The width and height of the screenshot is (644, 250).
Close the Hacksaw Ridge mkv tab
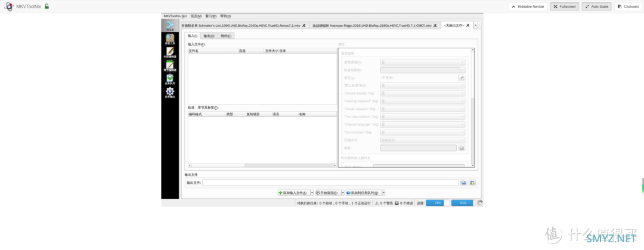435,26
